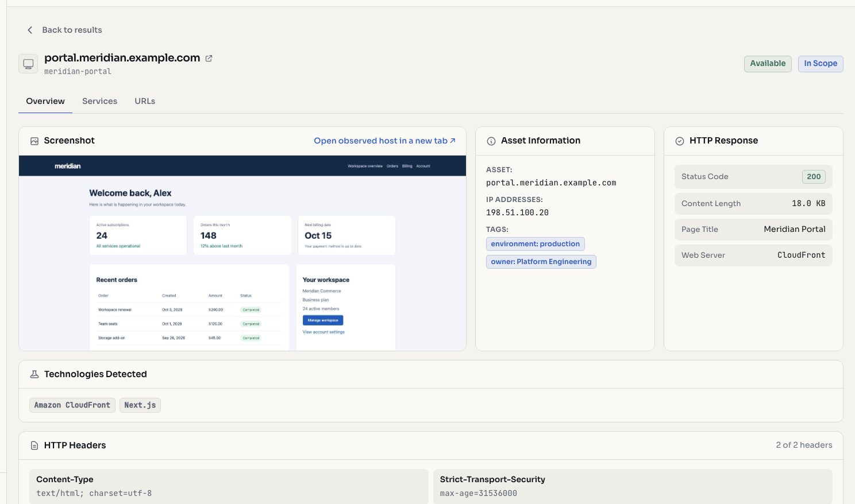The image size is (855, 504).
Task: Click the meridian-portal subtitle text
Action: coord(78,72)
